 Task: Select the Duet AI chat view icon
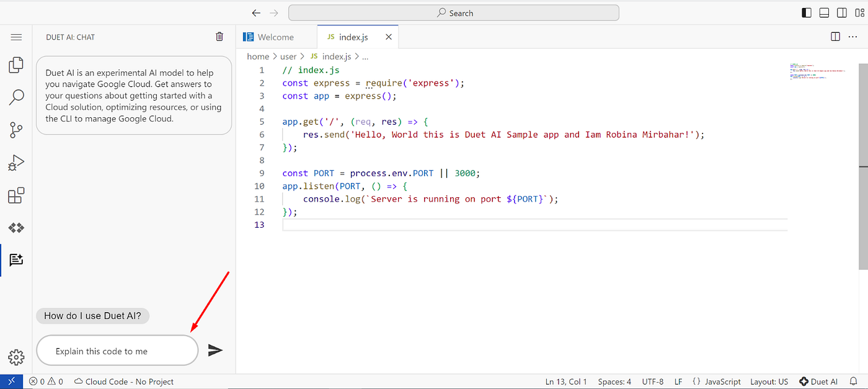point(16,260)
